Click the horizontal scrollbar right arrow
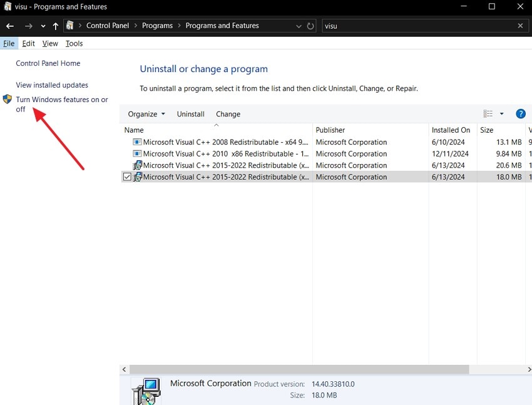The width and height of the screenshot is (532, 405). pos(529,369)
